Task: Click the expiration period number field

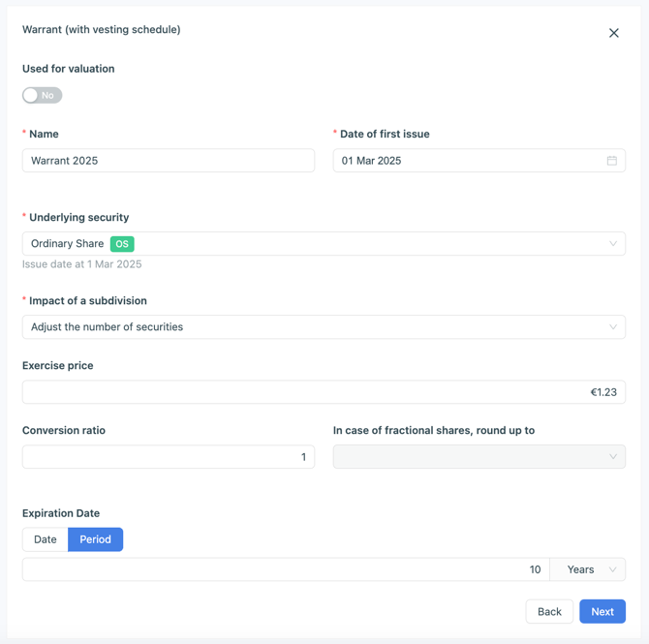Action: point(286,569)
